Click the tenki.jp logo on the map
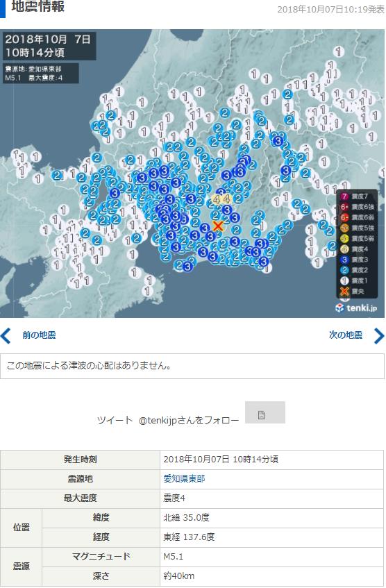 point(355,308)
